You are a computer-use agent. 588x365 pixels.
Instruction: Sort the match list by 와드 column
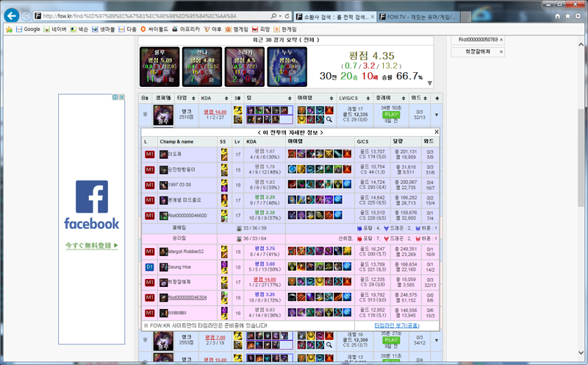(x=419, y=99)
